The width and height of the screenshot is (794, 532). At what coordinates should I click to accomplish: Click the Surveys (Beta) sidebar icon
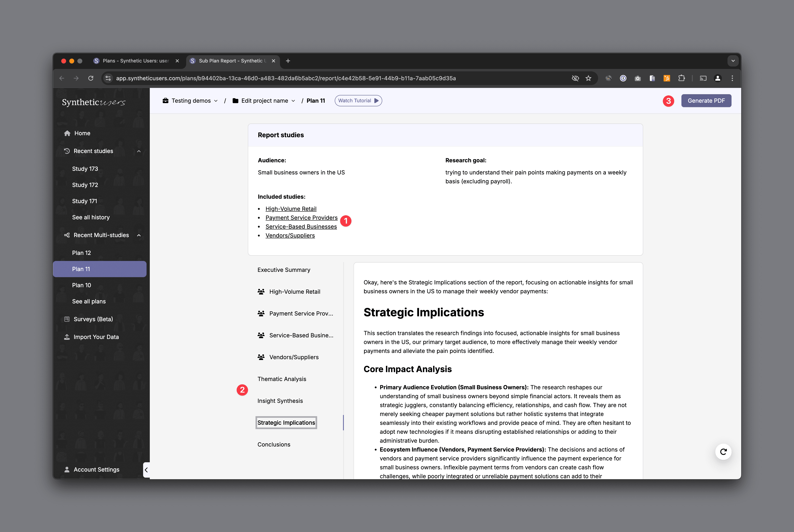click(67, 319)
